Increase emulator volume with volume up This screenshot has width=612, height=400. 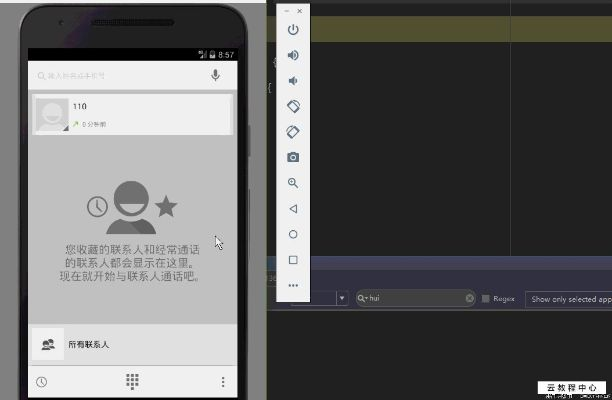point(293,55)
